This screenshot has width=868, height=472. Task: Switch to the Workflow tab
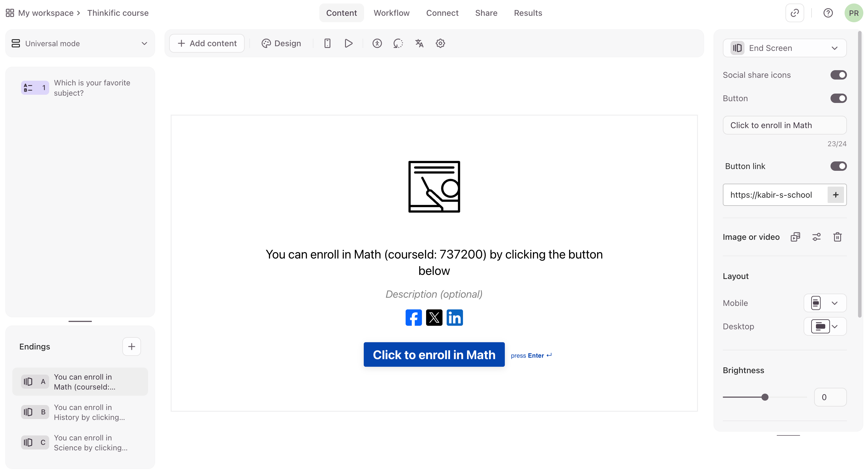pos(392,13)
